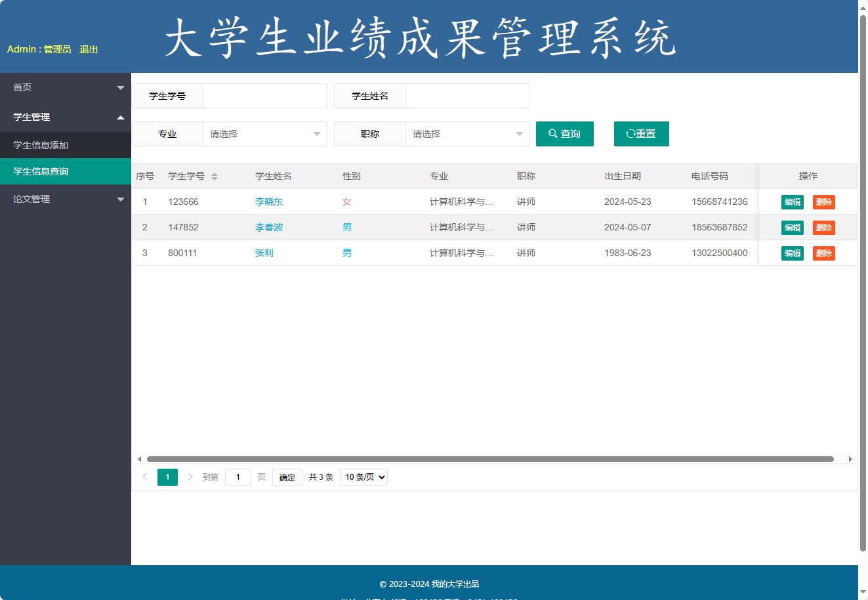Click 删除 on 李春波's row
The image size is (868, 600).
point(823,227)
